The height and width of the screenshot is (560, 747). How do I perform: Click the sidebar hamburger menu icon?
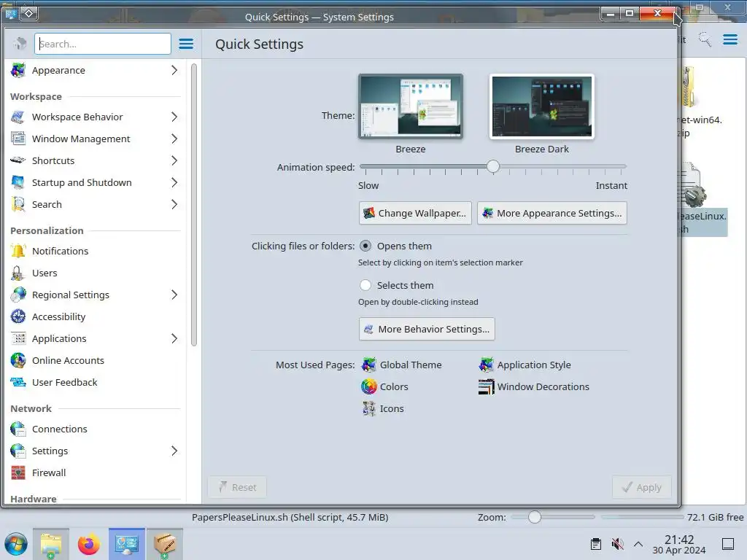pos(186,44)
